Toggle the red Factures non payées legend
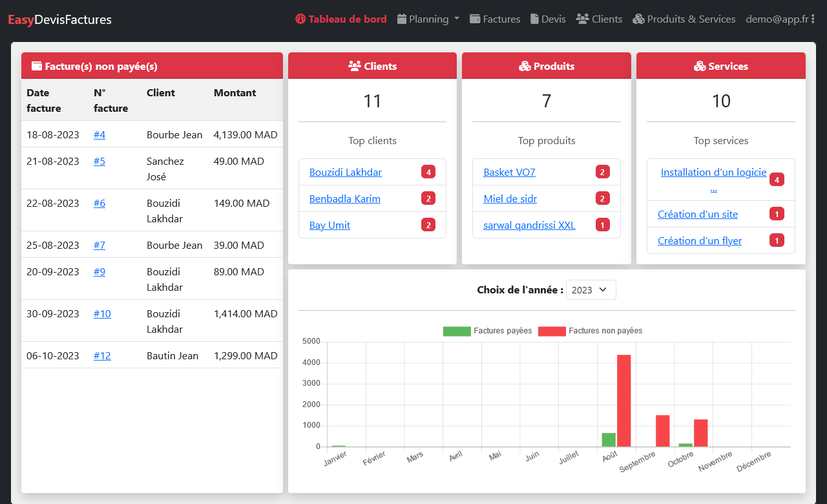The image size is (827, 504). [552, 331]
